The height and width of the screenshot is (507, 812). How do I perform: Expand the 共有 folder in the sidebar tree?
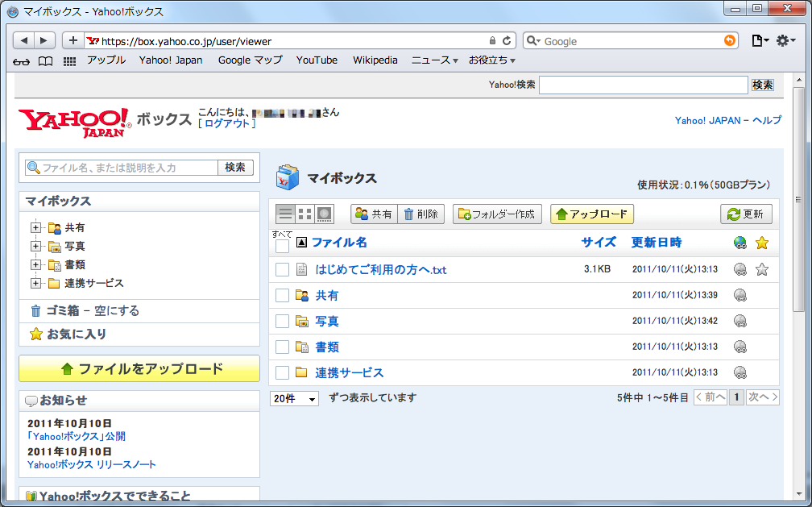click(35, 227)
